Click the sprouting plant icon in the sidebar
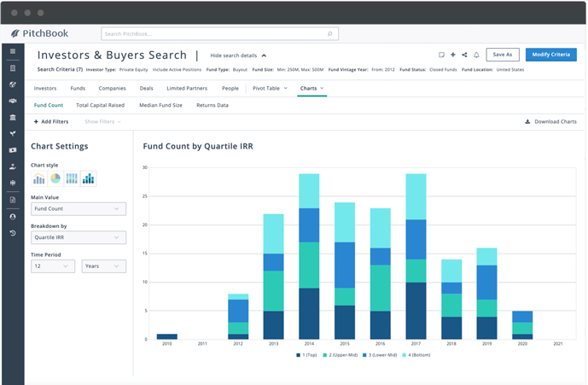 click(x=13, y=133)
